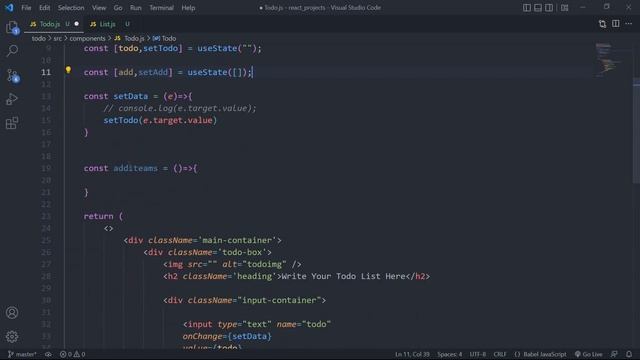This screenshot has height=360, width=640.
Task: Open the editor More Actions ellipsis
Action: pos(629,24)
